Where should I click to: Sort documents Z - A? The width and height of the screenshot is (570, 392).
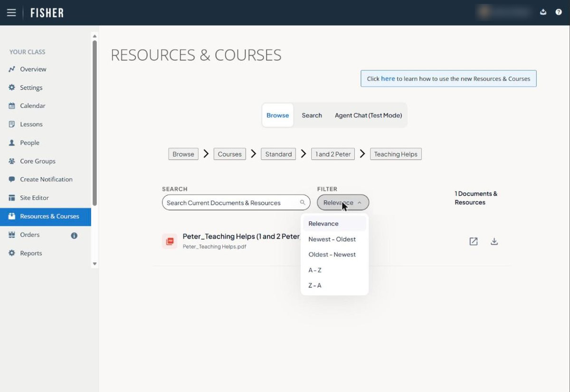[334, 286]
